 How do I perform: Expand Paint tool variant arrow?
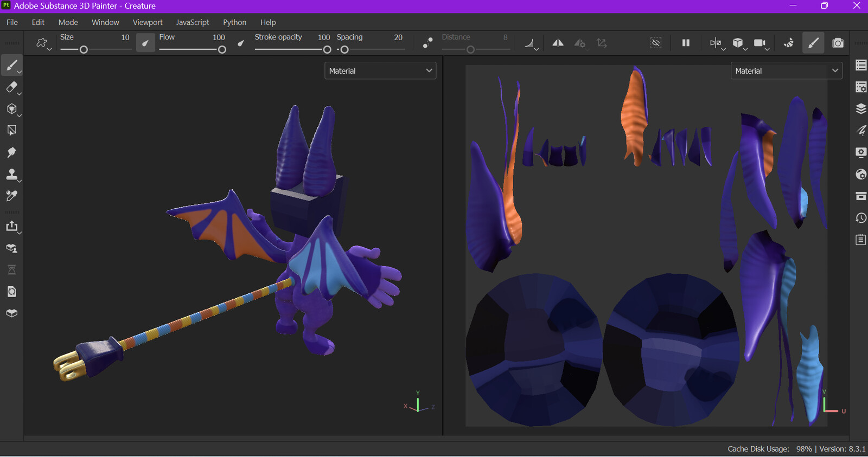pos(20,72)
